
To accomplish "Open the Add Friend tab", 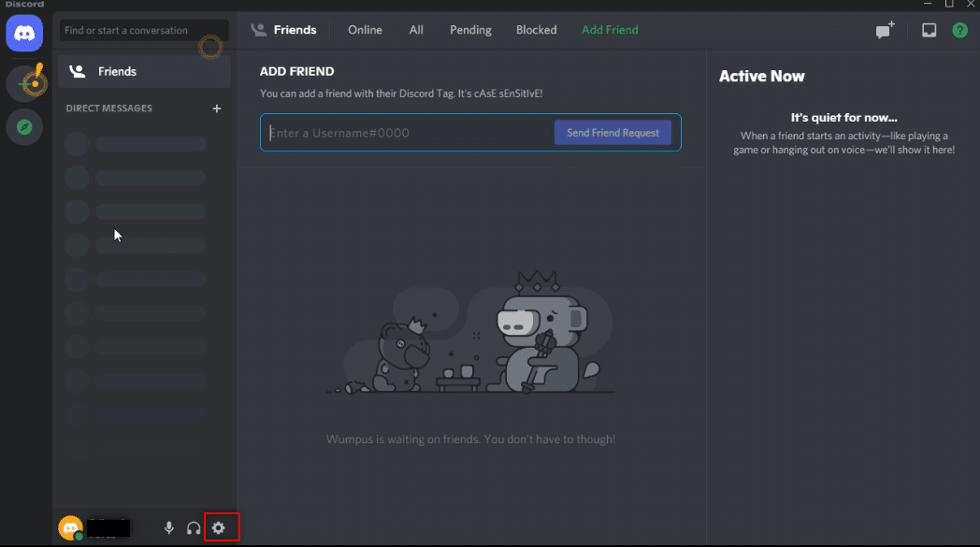I will click(610, 29).
